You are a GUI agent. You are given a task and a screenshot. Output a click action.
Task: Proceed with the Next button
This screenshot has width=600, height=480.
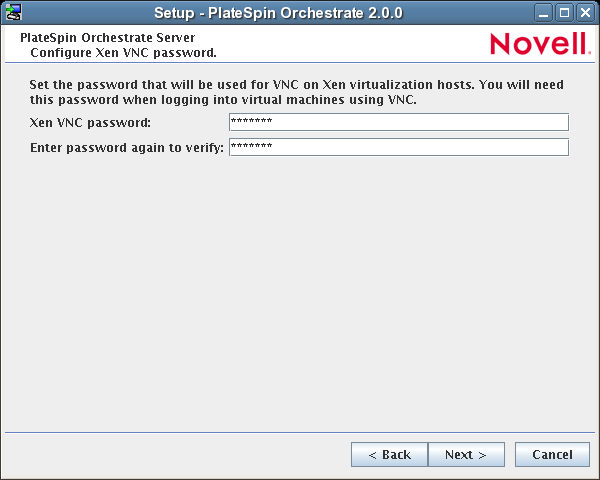coord(466,455)
